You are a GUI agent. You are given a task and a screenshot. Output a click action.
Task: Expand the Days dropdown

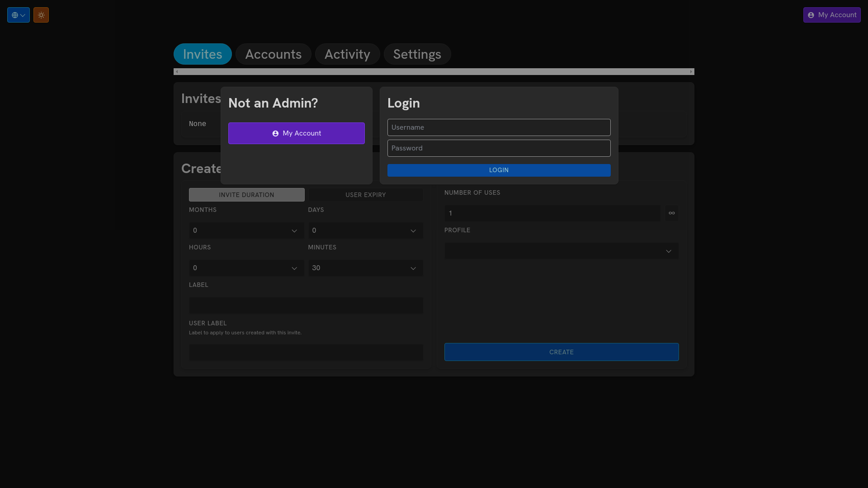point(366,230)
